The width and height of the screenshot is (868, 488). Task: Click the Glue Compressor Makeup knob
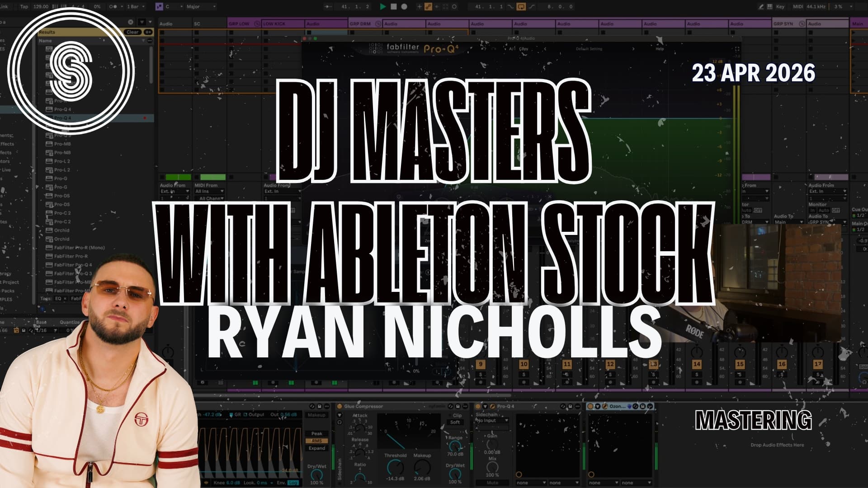pos(422,467)
